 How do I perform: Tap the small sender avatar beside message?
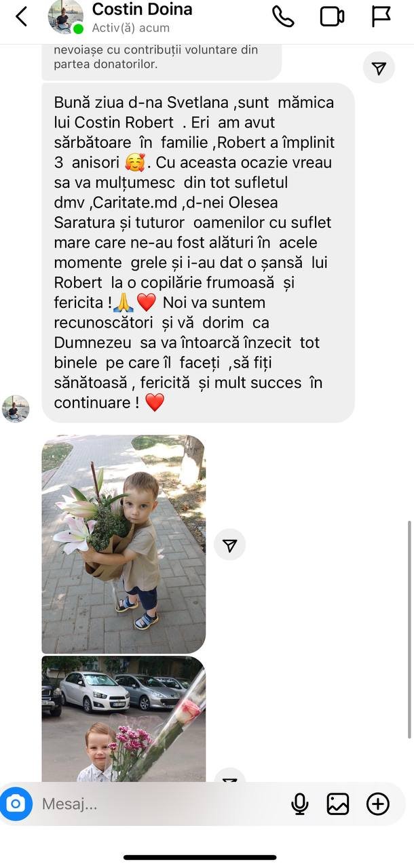click(x=16, y=409)
